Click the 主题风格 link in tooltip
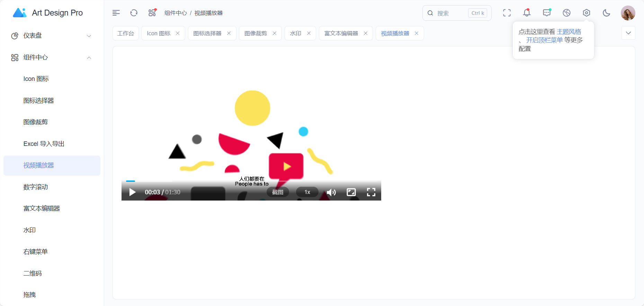The width and height of the screenshot is (644, 306). 569,32
